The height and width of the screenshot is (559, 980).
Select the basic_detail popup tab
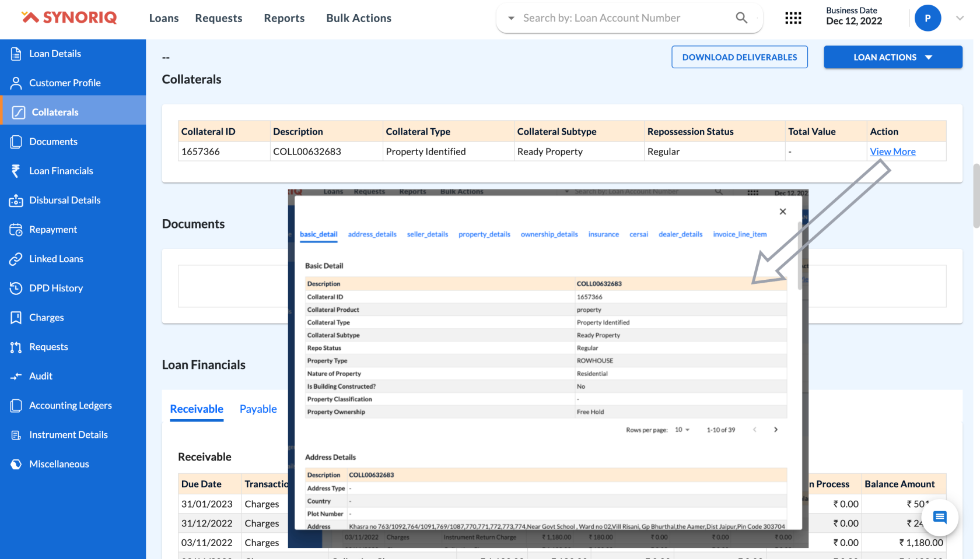(x=318, y=234)
